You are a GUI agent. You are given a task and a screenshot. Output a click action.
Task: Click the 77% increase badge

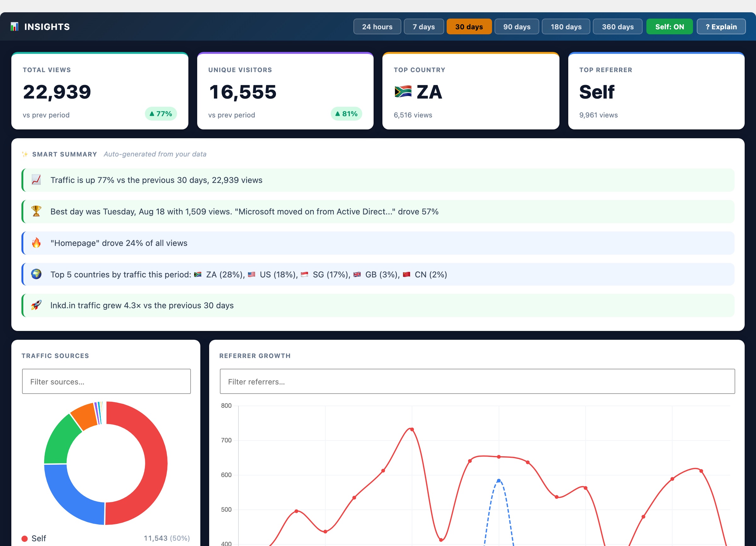(x=161, y=114)
